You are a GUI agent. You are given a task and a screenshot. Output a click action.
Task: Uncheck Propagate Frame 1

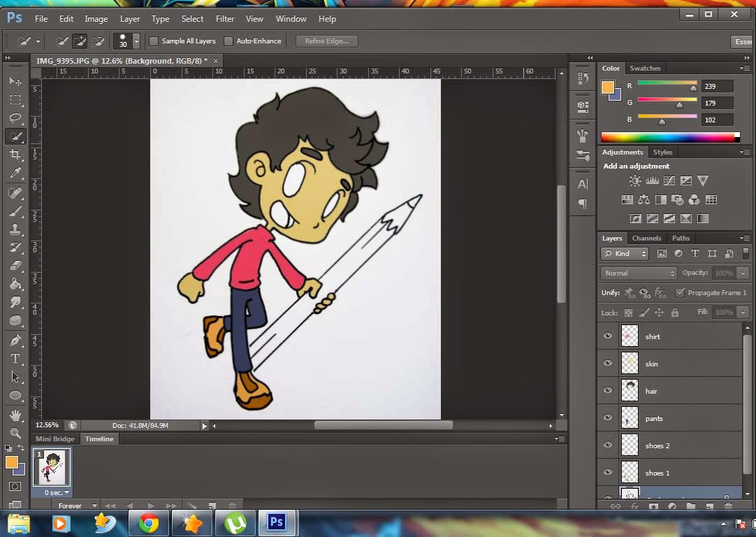point(680,292)
